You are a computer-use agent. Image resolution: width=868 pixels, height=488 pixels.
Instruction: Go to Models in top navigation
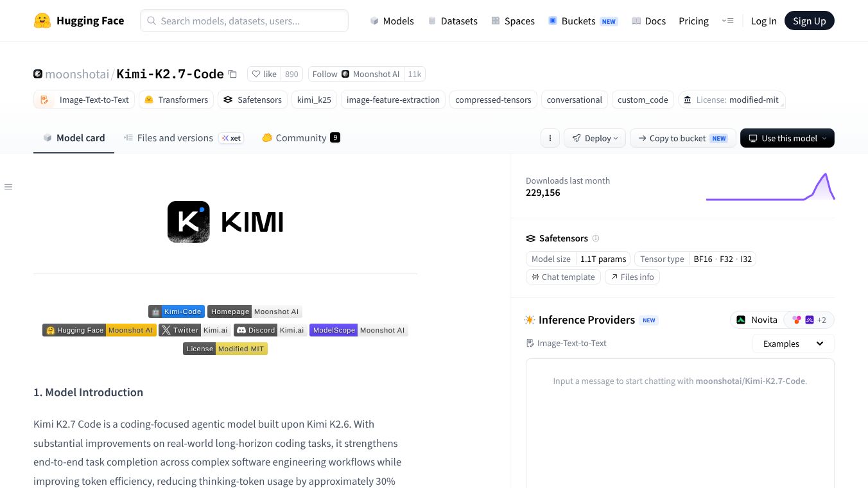(392, 21)
